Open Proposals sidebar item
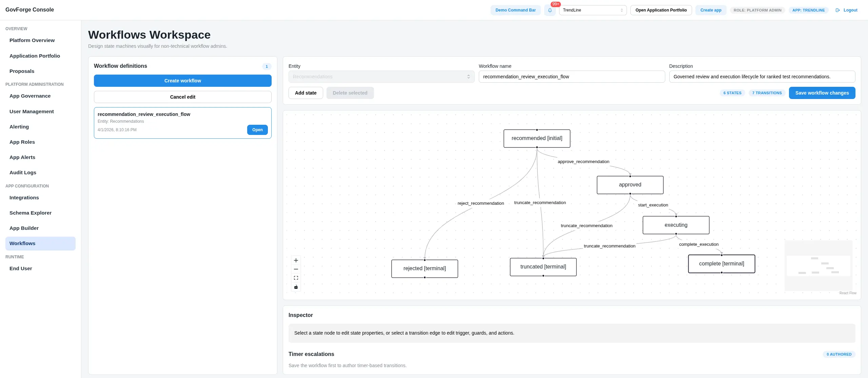Image resolution: width=868 pixels, height=378 pixels. click(40, 71)
